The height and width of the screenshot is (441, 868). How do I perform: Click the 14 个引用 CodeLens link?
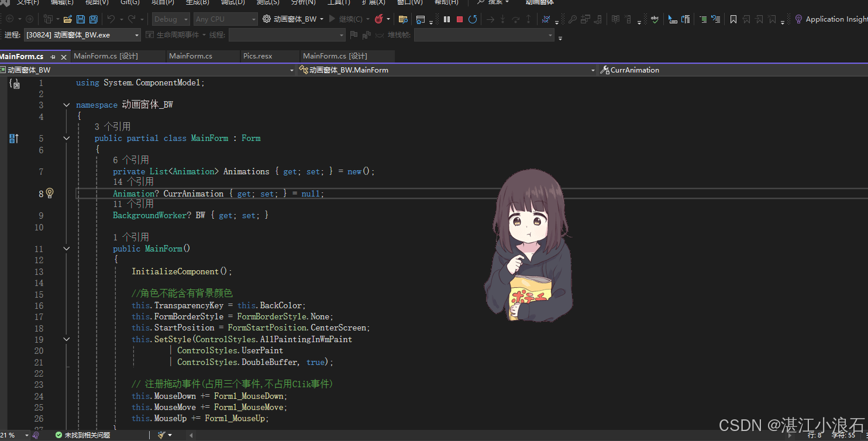coord(133,182)
